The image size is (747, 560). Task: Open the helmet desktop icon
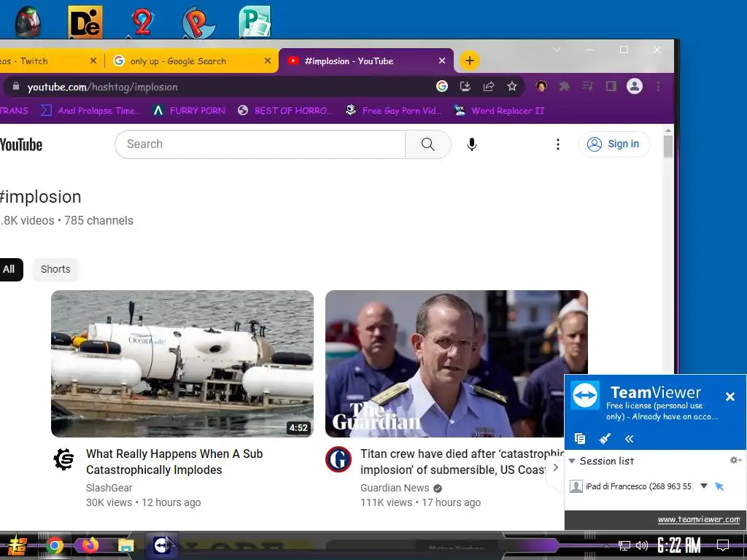28,21
